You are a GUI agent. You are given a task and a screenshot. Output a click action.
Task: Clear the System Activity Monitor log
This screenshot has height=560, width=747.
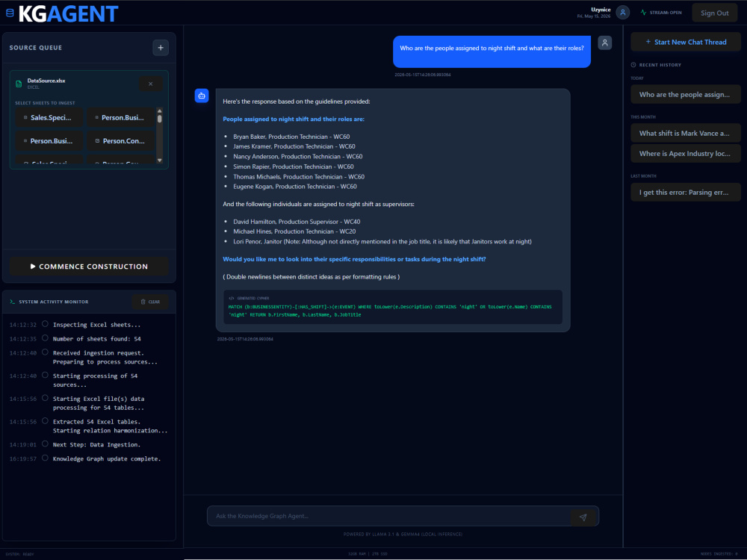point(150,302)
